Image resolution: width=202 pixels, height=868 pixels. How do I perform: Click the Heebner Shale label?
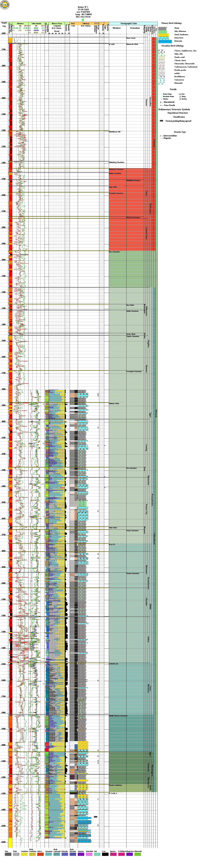click(114, 403)
